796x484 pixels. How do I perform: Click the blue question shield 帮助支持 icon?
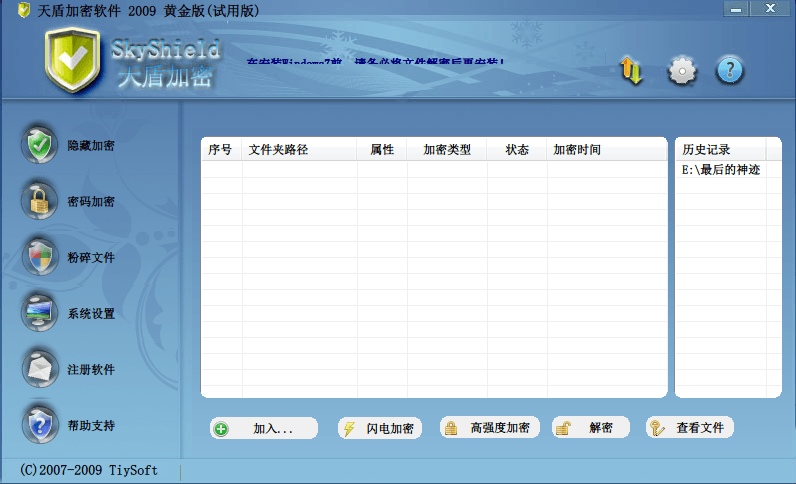pyautogui.click(x=40, y=425)
